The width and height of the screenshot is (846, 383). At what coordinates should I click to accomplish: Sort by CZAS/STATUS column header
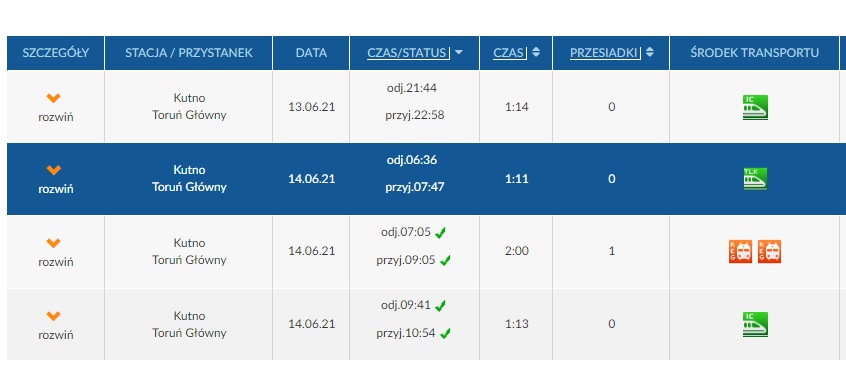pos(408,52)
